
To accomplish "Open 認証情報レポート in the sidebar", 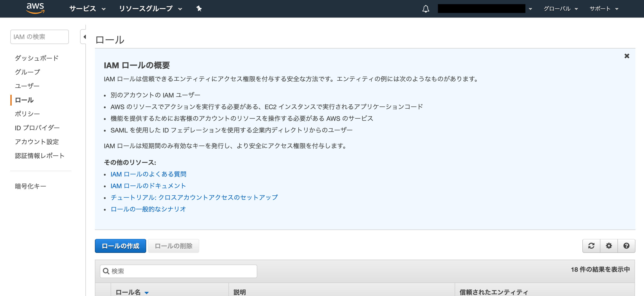I will point(40,156).
